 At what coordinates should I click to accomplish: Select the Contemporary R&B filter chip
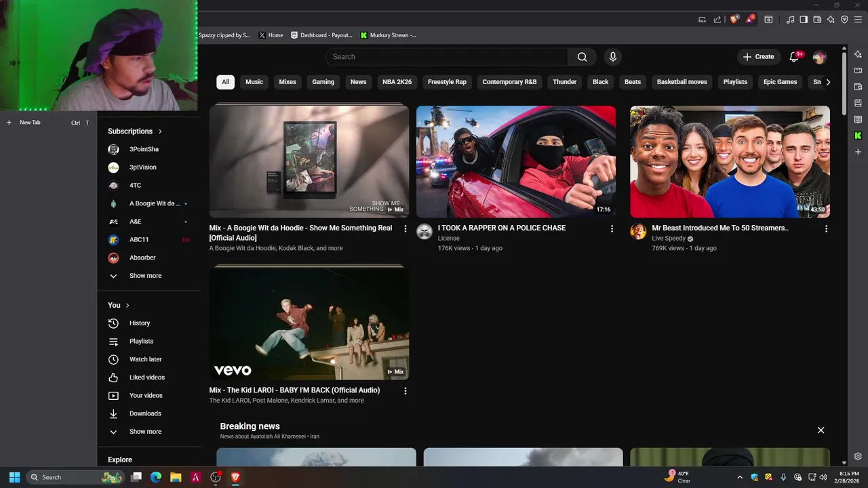509,82
